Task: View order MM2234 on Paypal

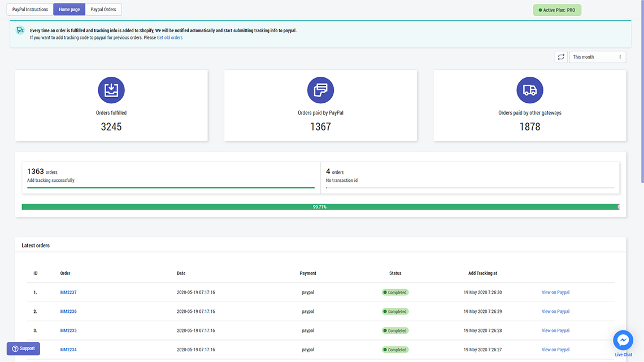Action: [555, 350]
